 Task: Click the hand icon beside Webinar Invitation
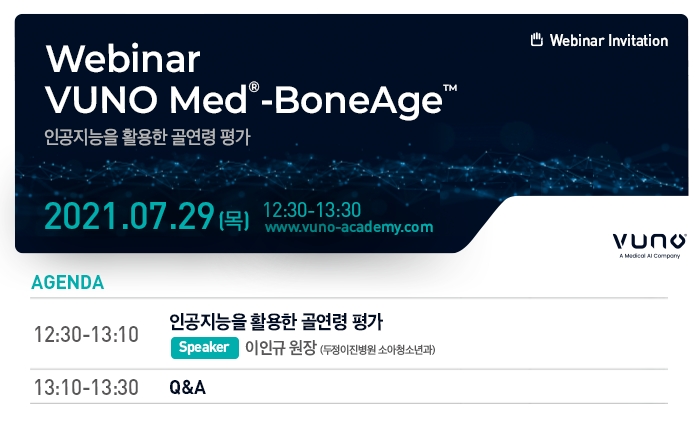537,40
